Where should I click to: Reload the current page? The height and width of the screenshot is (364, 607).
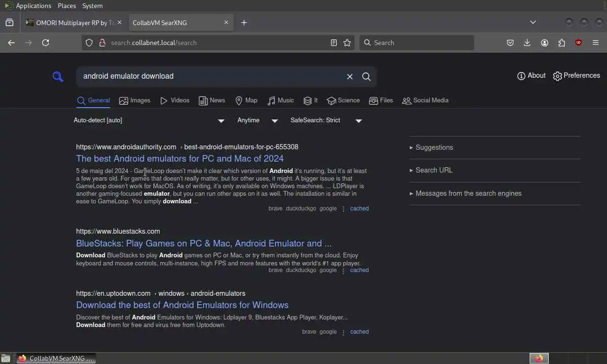(x=46, y=43)
